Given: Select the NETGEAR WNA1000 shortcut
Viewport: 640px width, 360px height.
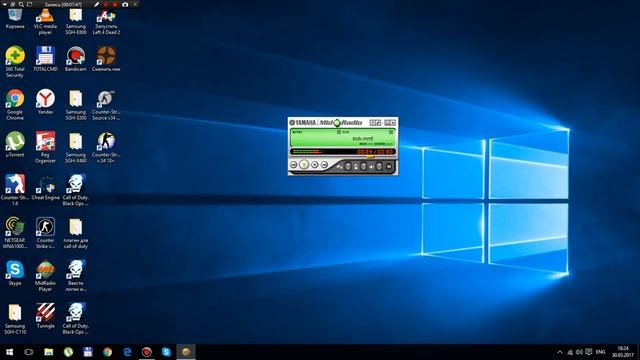Looking at the screenshot, I should click(15, 233).
